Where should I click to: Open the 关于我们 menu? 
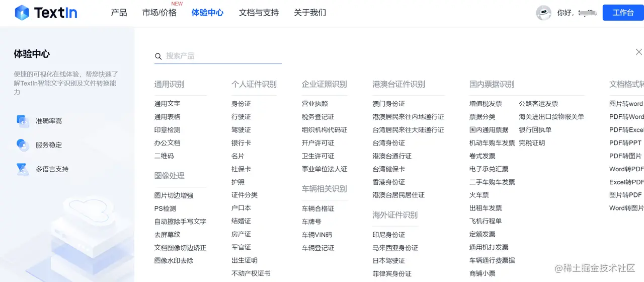tap(310, 13)
